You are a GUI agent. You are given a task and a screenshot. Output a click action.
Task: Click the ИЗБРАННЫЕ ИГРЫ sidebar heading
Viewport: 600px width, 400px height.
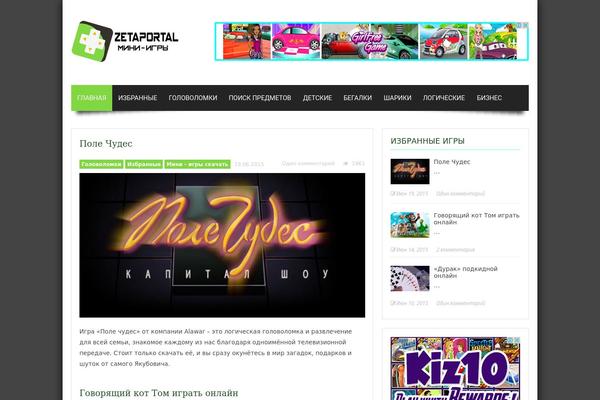(x=427, y=141)
